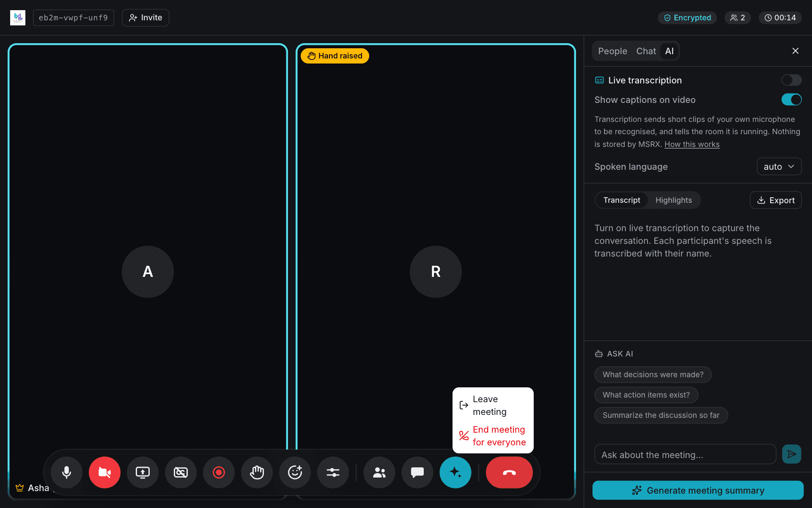Image resolution: width=812 pixels, height=508 pixels.
Task: Open the settings sliders icon
Action: click(x=333, y=472)
